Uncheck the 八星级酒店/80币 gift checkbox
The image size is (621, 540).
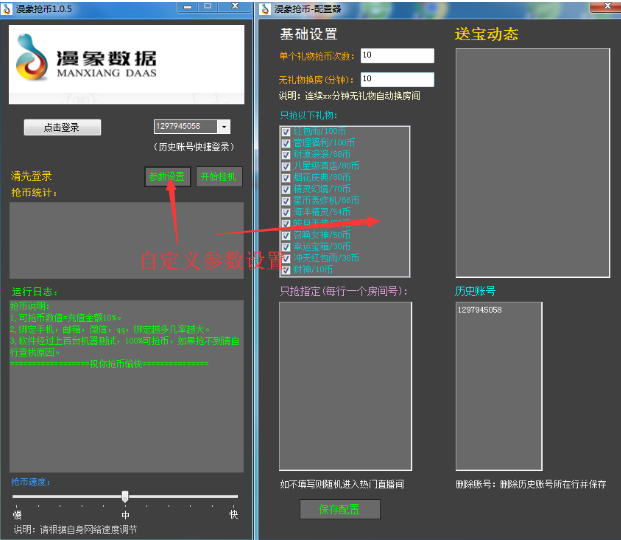286,166
